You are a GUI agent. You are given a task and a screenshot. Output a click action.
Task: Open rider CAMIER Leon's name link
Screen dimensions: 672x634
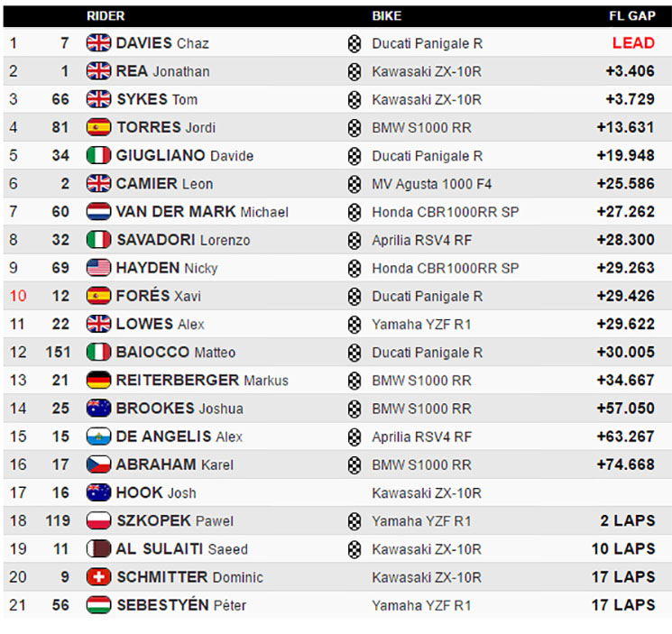click(x=164, y=184)
